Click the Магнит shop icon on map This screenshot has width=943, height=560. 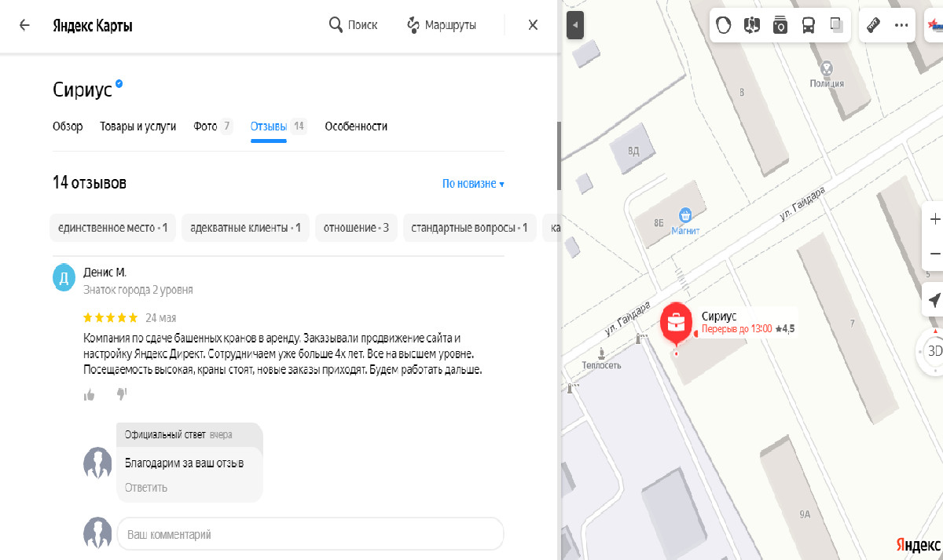(x=685, y=214)
